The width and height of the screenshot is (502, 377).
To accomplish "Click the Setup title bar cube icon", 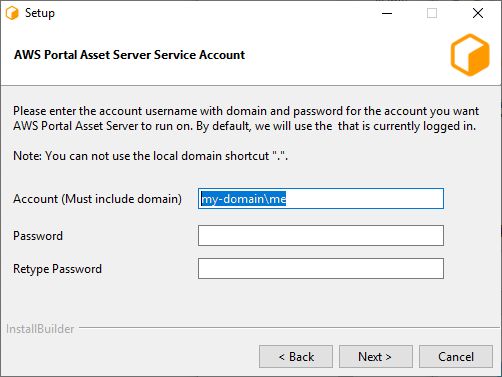I will click(x=12, y=13).
